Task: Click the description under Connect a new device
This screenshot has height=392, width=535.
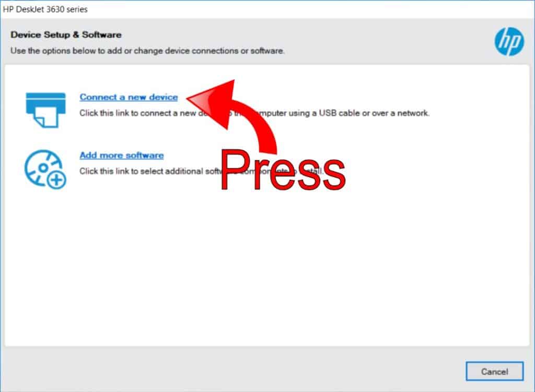Action: click(x=136, y=113)
